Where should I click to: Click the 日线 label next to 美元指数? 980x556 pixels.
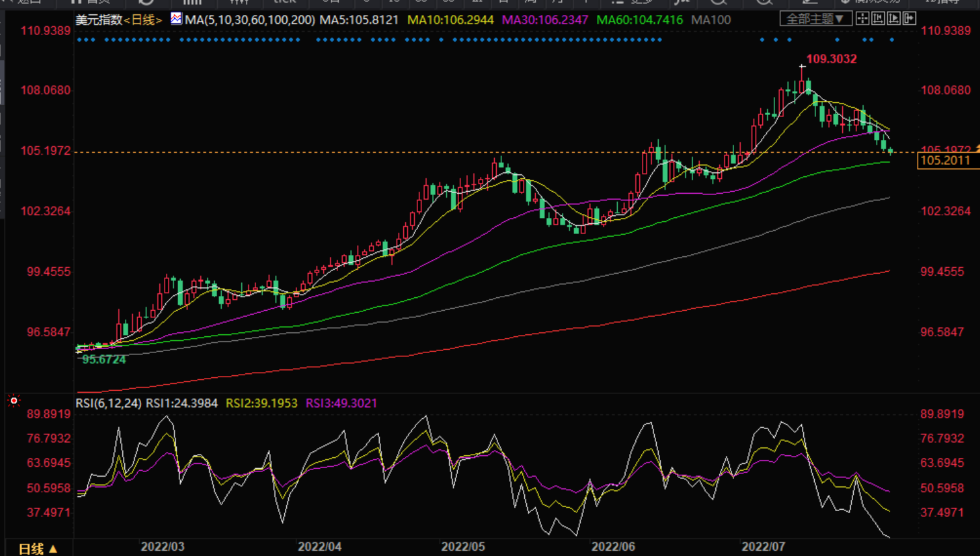(x=142, y=20)
